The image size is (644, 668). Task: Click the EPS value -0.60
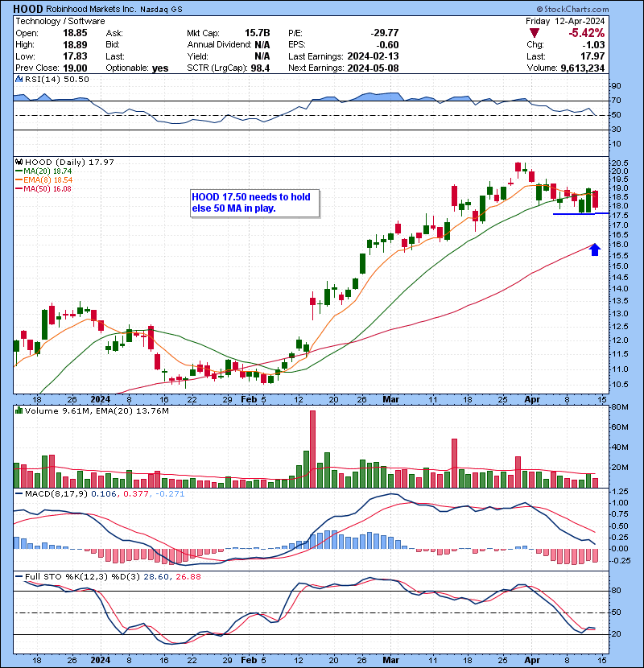point(387,45)
